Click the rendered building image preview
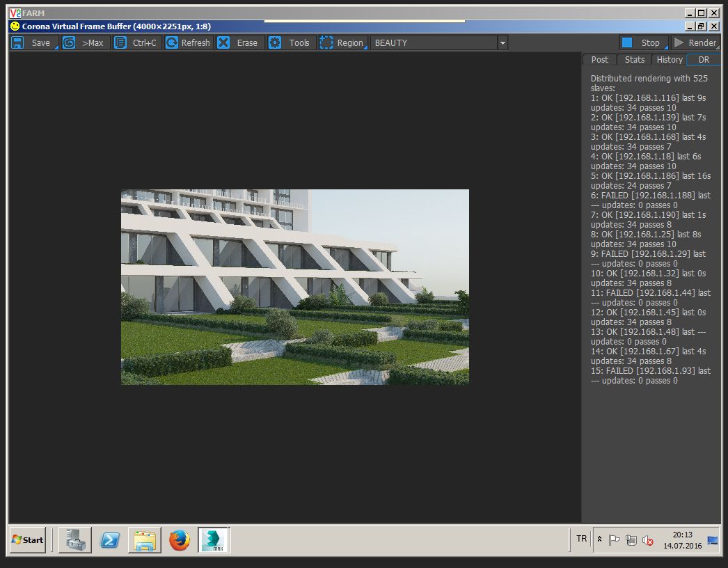728x568 pixels. (295, 287)
